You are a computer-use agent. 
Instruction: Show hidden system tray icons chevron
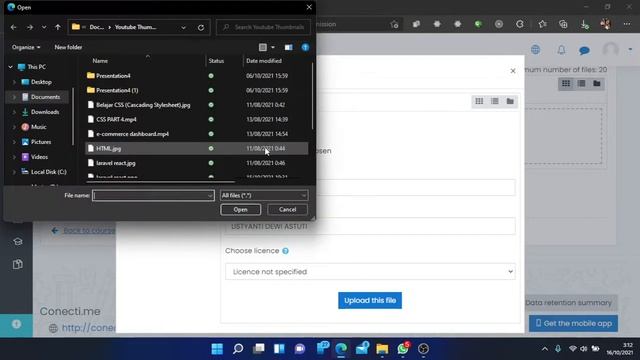[544, 349]
